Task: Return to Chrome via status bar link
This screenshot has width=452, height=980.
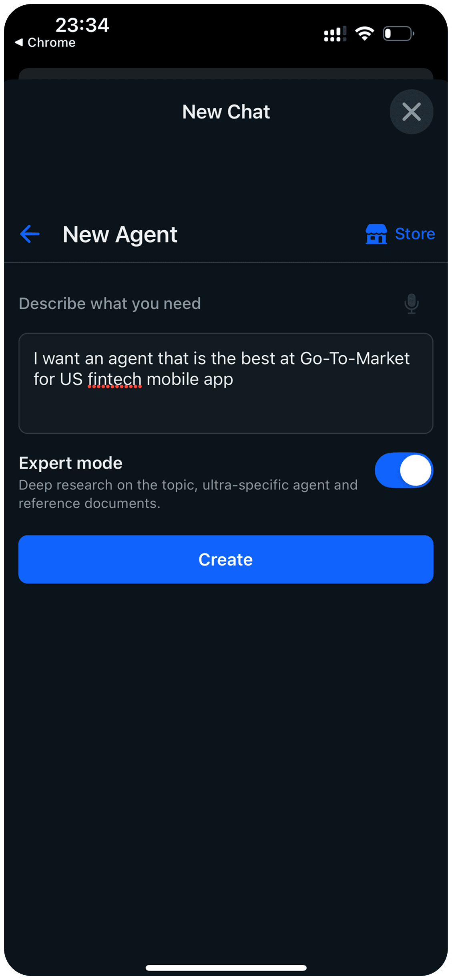Action: coord(51,42)
